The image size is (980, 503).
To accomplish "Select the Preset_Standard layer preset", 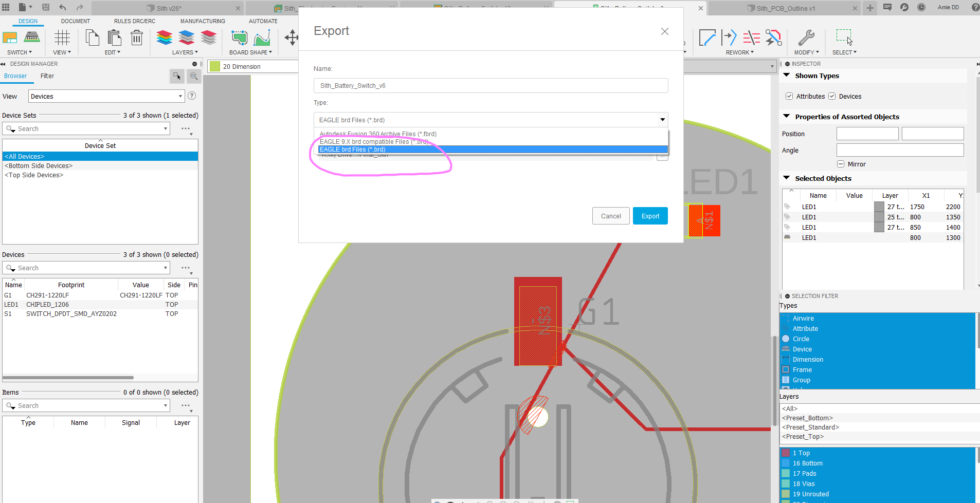I will [x=810, y=427].
